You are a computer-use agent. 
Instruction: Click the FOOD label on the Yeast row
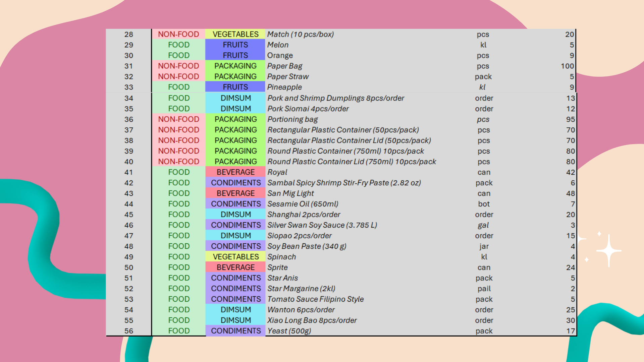[178, 330]
